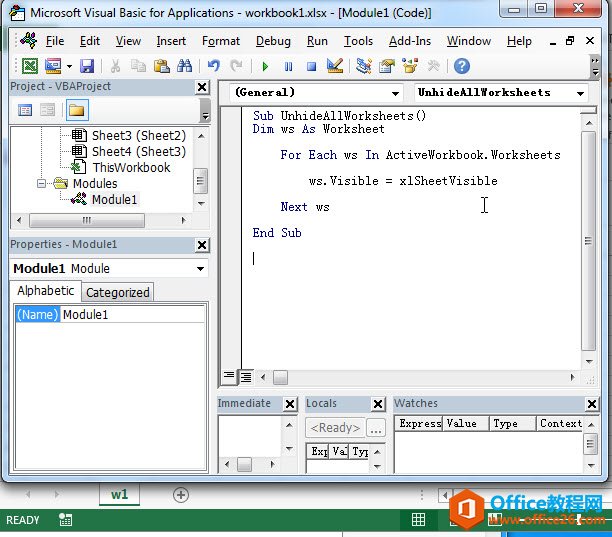Open the Help menu
612x537 pixels.
pos(519,41)
